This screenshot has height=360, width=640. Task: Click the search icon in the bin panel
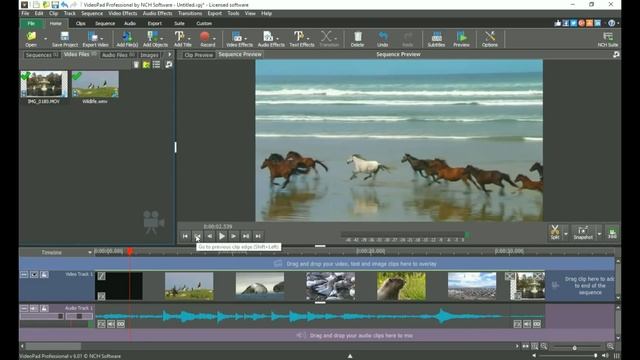pos(169,64)
